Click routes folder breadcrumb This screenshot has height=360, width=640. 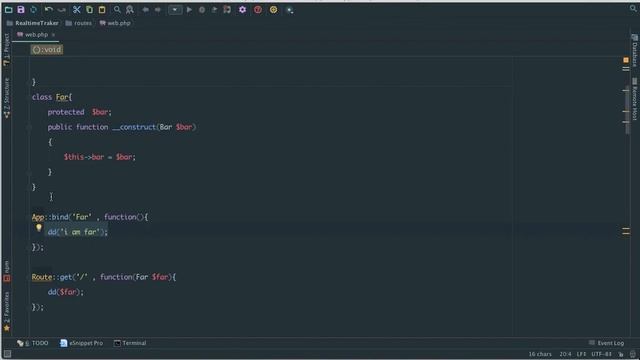[79, 23]
